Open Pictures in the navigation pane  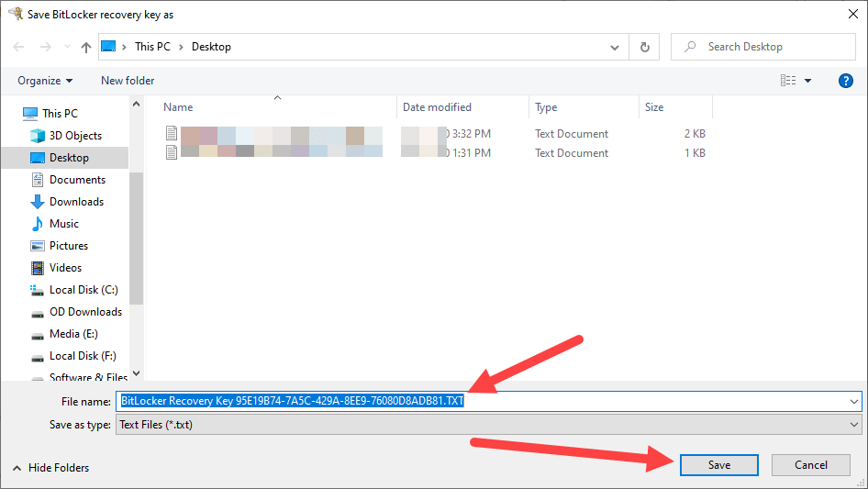[x=69, y=246]
